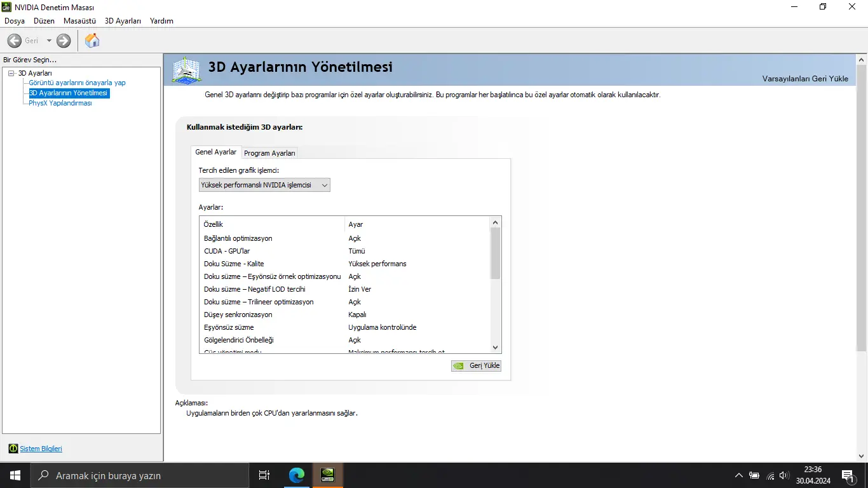Open the clock showing 23:36

pyautogui.click(x=813, y=475)
